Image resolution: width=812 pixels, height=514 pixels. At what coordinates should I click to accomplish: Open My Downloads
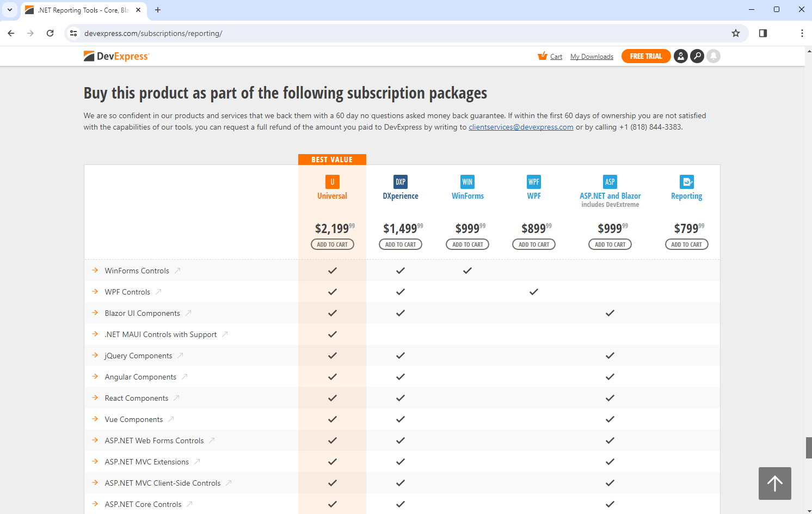(x=592, y=56)
